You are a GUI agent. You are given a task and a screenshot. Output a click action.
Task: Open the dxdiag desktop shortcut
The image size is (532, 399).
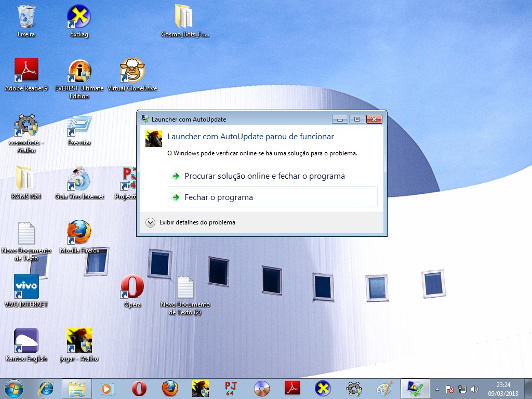tap(79, 18)
